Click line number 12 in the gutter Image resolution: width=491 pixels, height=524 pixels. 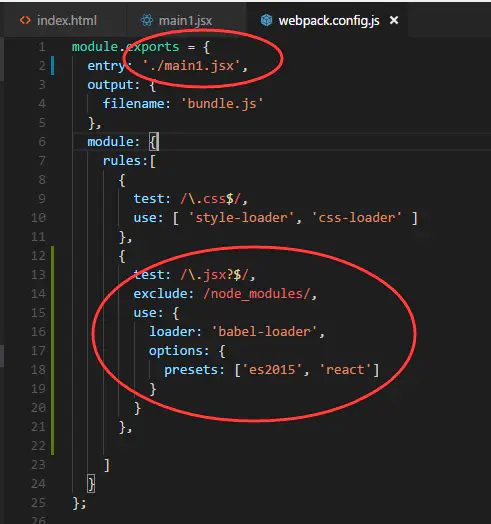click(x=38, y=256)
